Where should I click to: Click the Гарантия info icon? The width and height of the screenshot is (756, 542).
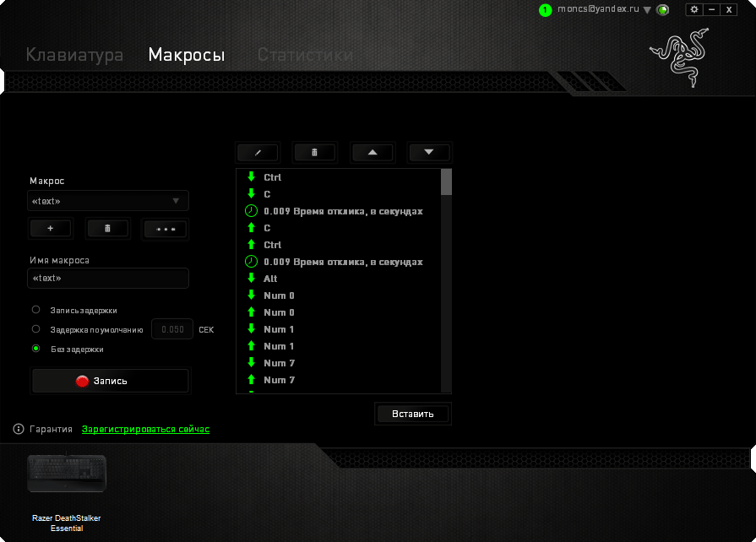tap(19, 429)
